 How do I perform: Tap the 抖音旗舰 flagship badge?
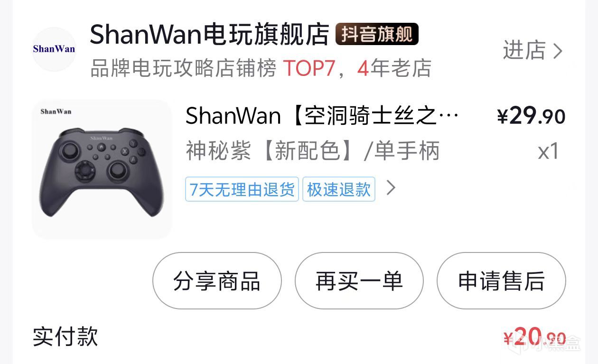pyautogui.click(x=377, y=34)
